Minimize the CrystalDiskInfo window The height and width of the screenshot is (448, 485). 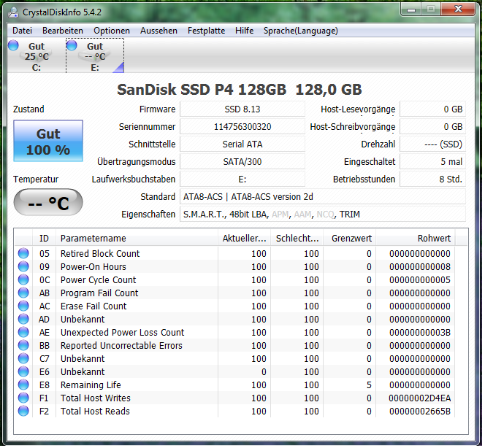tap(411, 9)
